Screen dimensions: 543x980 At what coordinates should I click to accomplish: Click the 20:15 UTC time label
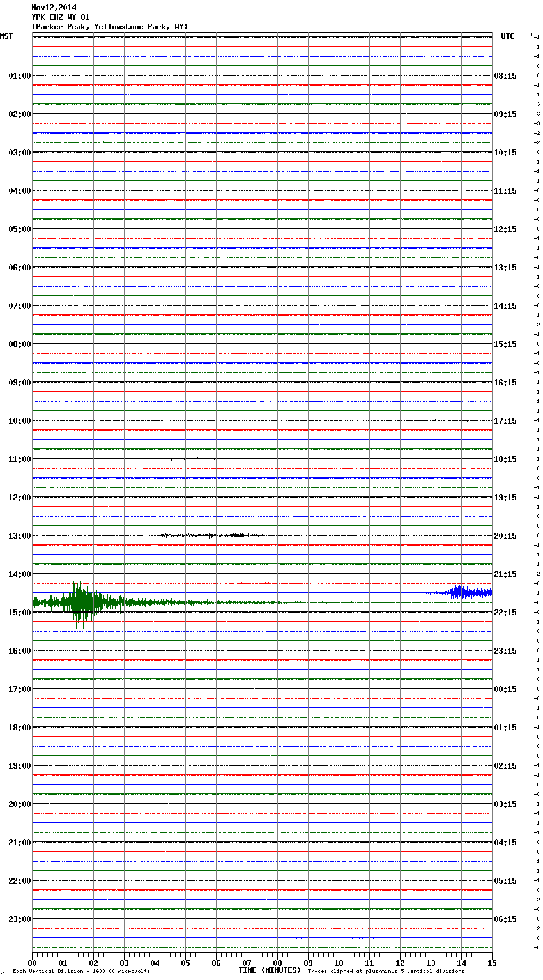(x=505, y=536)
